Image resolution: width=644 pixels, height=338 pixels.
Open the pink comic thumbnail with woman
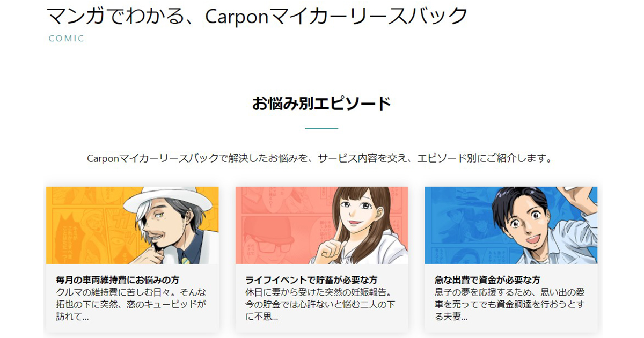(x=322, y=225)
